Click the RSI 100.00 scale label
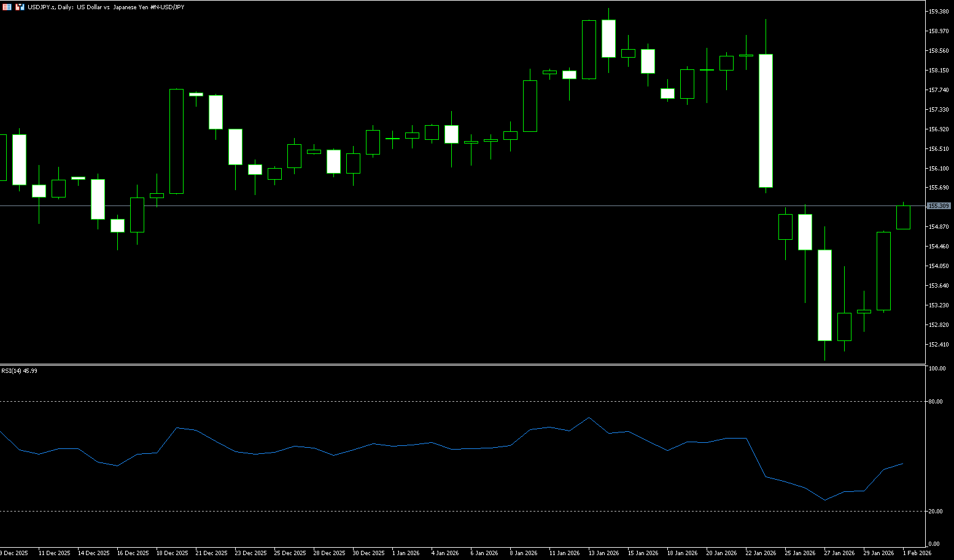 pos(937,369)
